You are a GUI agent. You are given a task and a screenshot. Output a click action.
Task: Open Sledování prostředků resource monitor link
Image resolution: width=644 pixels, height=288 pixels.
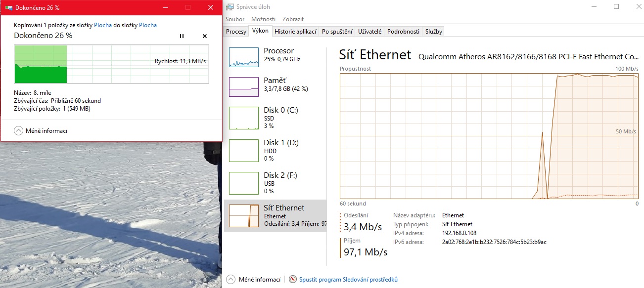click(348, 280)
